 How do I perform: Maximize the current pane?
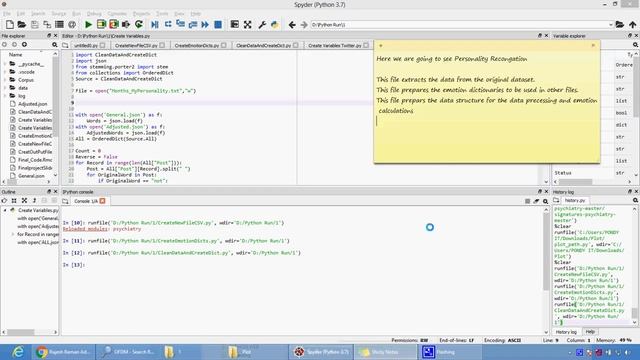pos(235,24)
